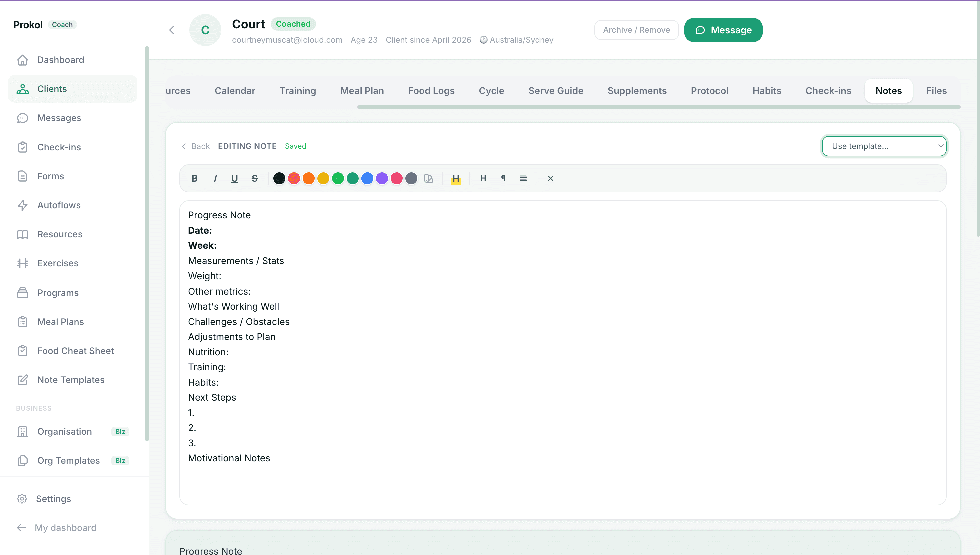Toggle strikethrough formatting in the note toolbar
This screenshot has width=980, height=555.
(x=255, y=178)
